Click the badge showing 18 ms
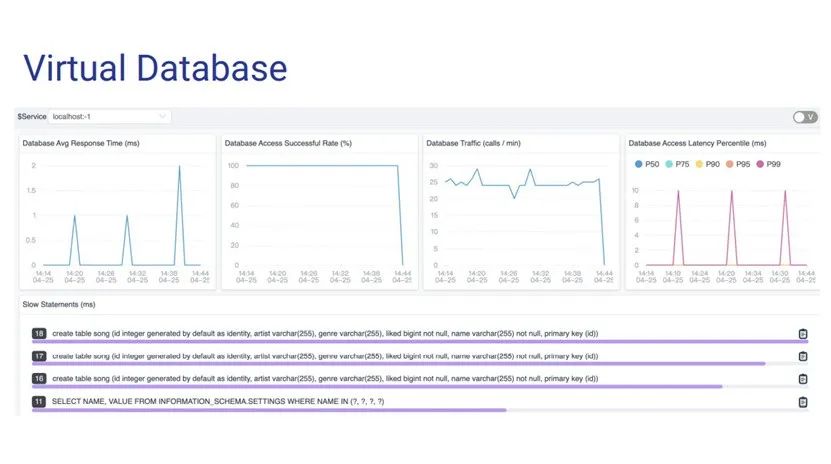The height and width of the screenshot is (464, 831). coord(39,334)
